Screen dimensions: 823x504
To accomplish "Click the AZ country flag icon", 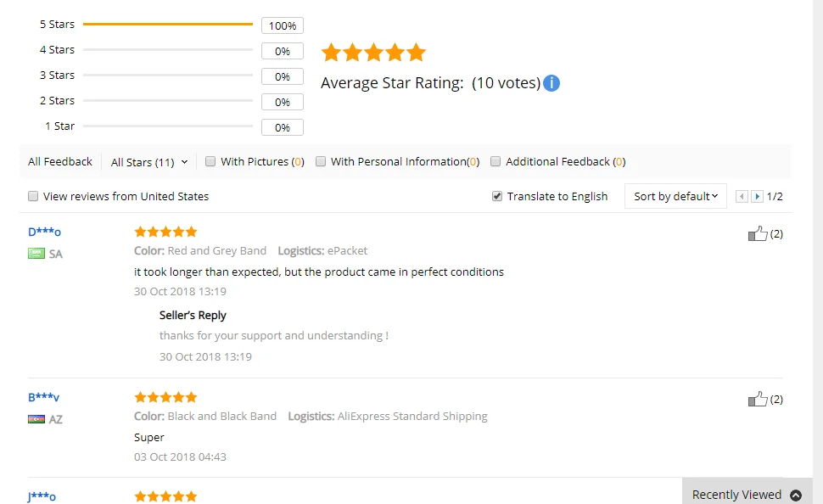I will (36, 419).
